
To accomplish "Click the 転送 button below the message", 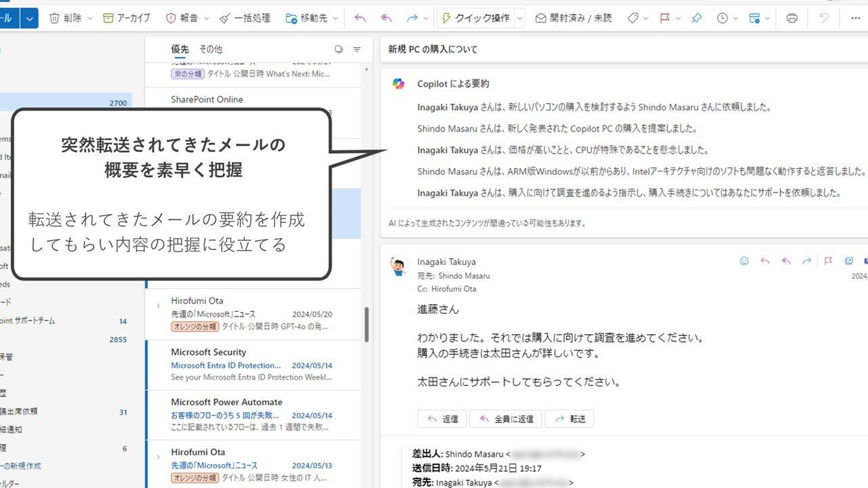I will coord(570,419).
